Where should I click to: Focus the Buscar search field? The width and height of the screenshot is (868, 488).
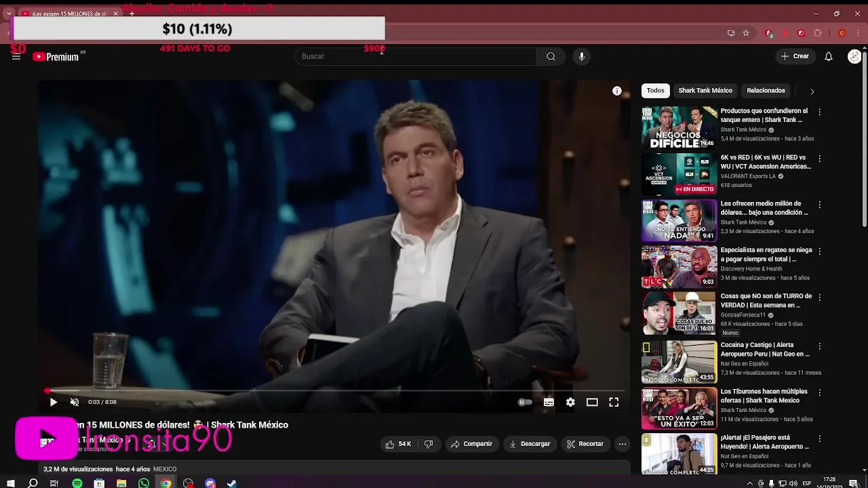pos(416,56)
